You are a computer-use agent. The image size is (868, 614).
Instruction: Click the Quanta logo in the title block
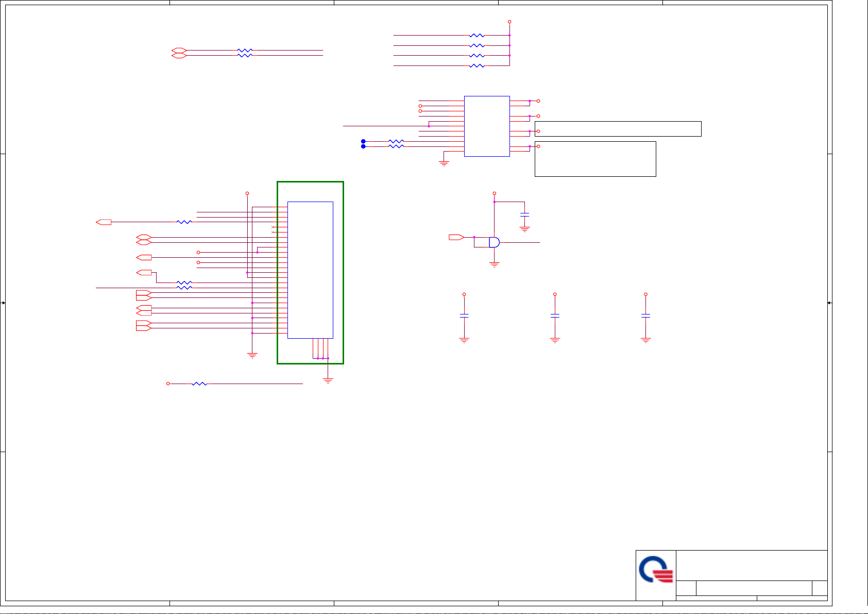pyautogui.click(x=656, y=570)
